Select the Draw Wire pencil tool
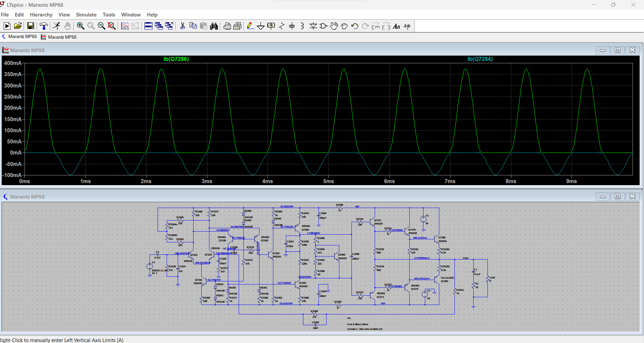 pos(250,26)
